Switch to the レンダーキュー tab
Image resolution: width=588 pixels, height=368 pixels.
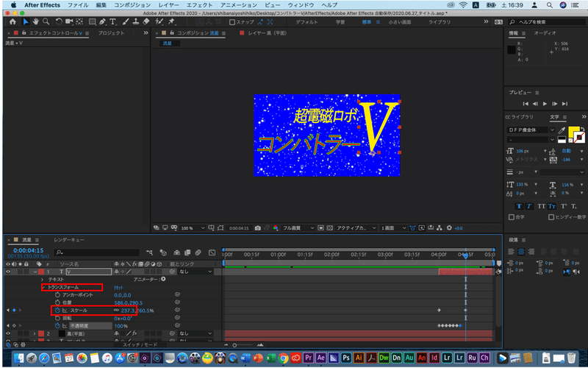coord(69,240)
